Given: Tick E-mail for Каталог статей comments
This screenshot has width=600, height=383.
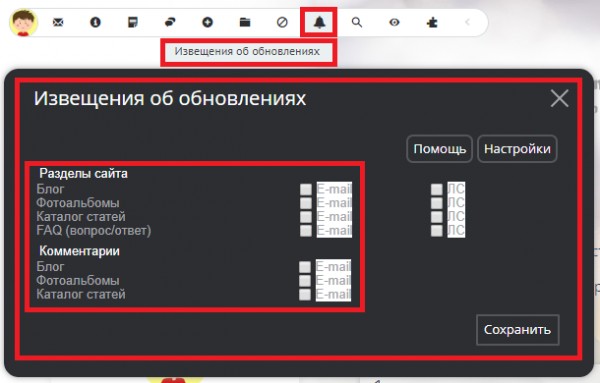Looking at the screenshot, I should (305, 294).
